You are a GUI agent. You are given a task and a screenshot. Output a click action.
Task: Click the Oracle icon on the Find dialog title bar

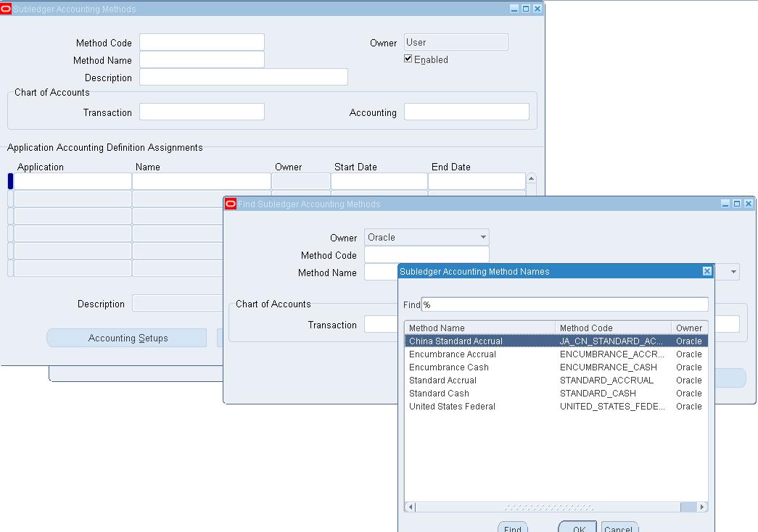[231, 204]
